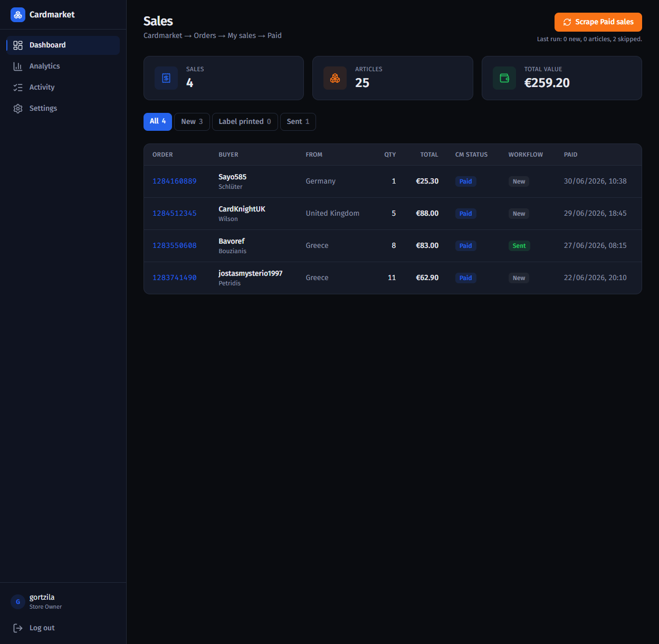Click the Paid badge for Sayo585
Viewport: 659px width, 644px height.
click(466, 181)
